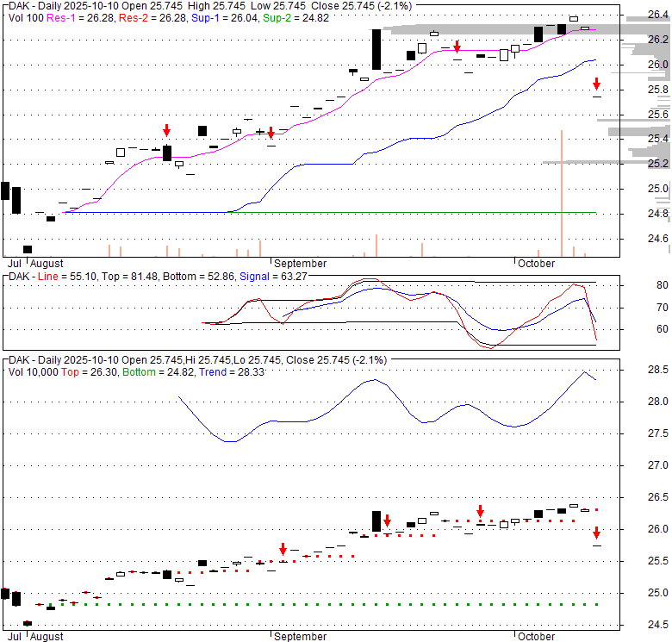This screenshot has height=642, width=672.
Task: Click the 'October' label on top chart axis
Action: pos(536,263)
